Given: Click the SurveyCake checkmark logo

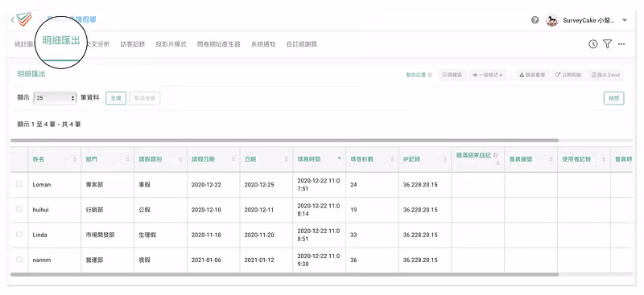Looking at the screenshot, I should pyautogui.click(x=24, y=18).
